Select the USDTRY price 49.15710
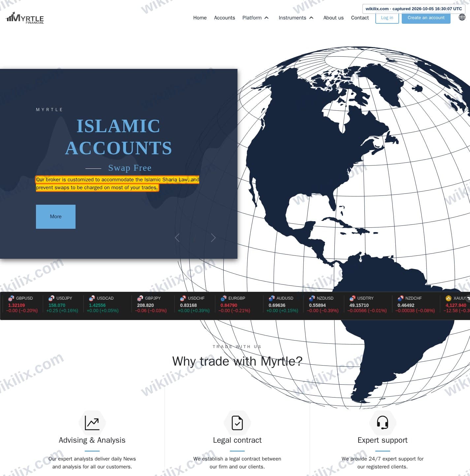Viewport: 470px width, 476px height. pyautogui.click(x=359, y=305)
